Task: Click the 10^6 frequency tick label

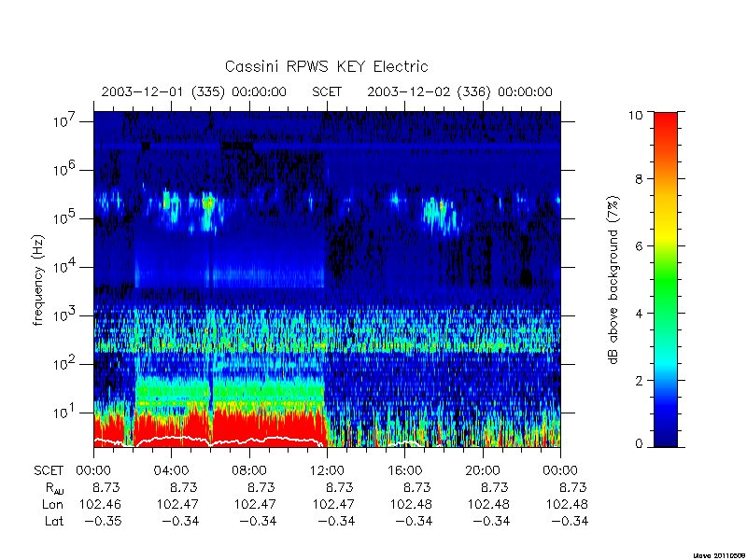Action: coord(65,169)
